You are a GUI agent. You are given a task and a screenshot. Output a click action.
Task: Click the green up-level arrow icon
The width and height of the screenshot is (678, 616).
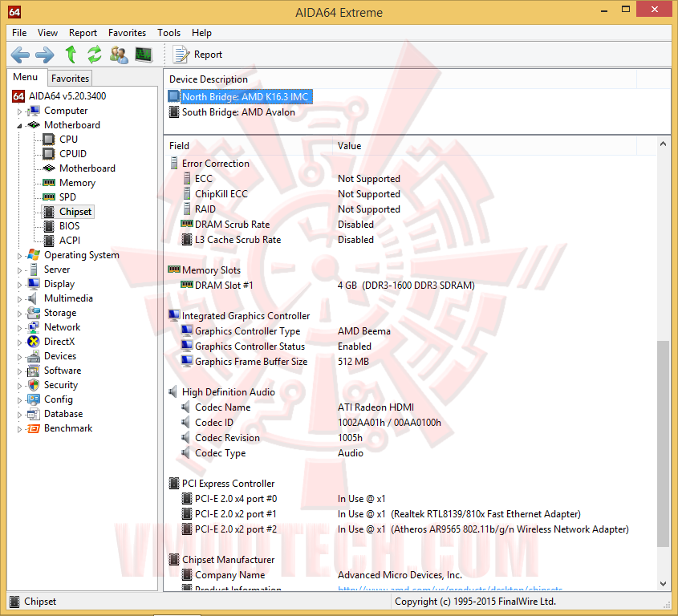[71, 55]
